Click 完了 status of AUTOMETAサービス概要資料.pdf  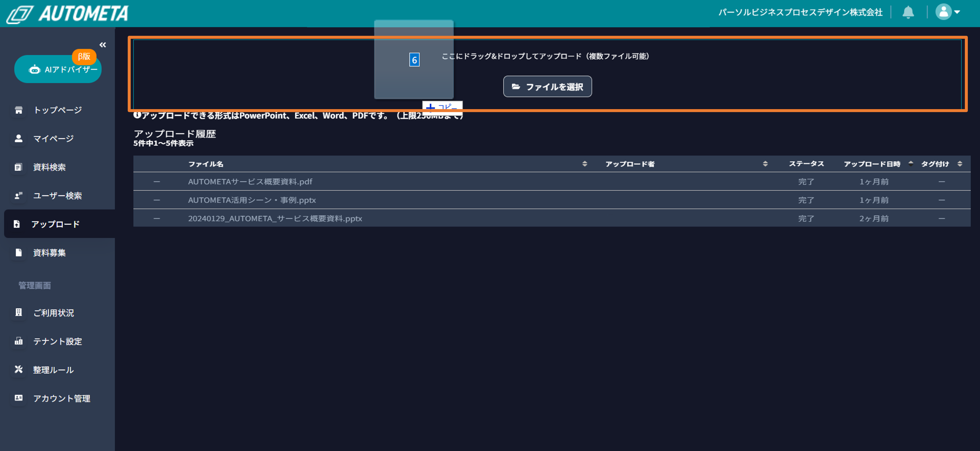[806, 182]
